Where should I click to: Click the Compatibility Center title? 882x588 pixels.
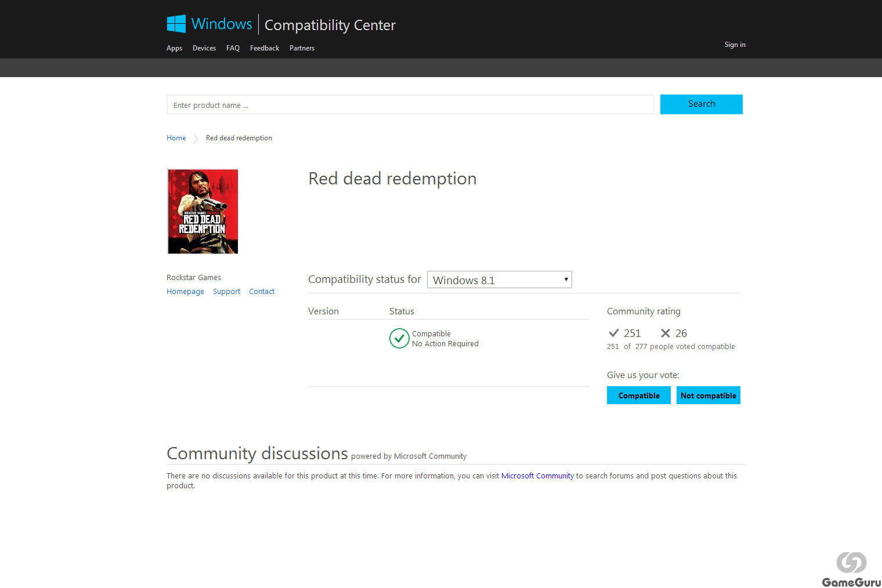(330, 25)
